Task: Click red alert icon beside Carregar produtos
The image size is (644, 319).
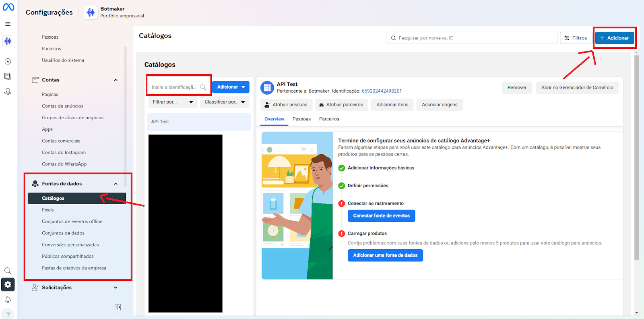Action: 342,234
